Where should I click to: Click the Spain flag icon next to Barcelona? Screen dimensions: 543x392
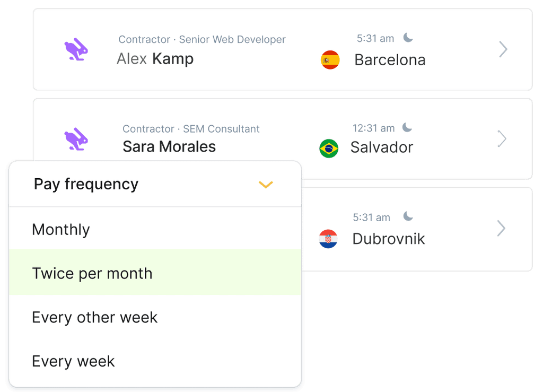coord(330,60)
